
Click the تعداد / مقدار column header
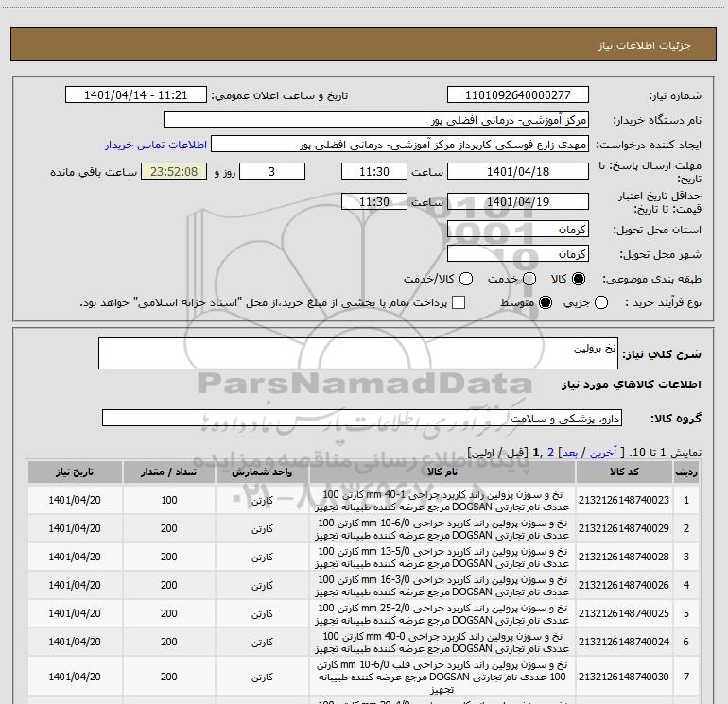[x=168, y=472]
